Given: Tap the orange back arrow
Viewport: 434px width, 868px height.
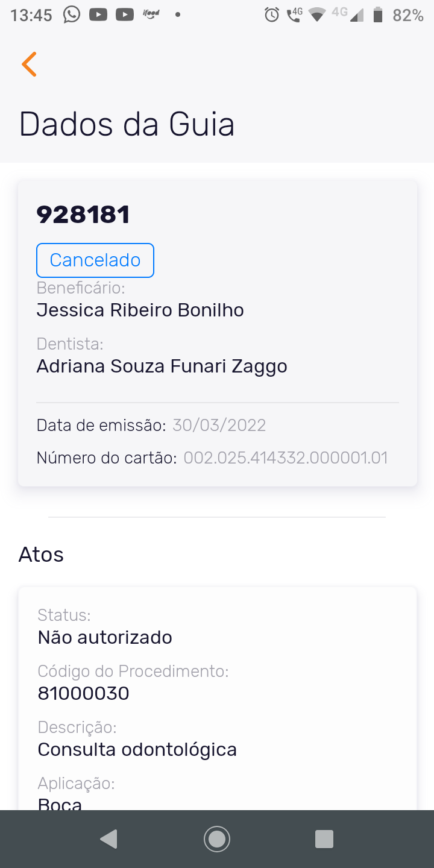Looking at the screenshot, I should coord(29,64).
